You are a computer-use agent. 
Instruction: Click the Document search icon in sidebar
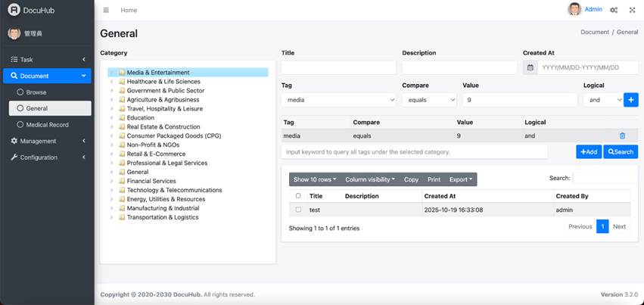pyautogui.click(x=14, y=76)
